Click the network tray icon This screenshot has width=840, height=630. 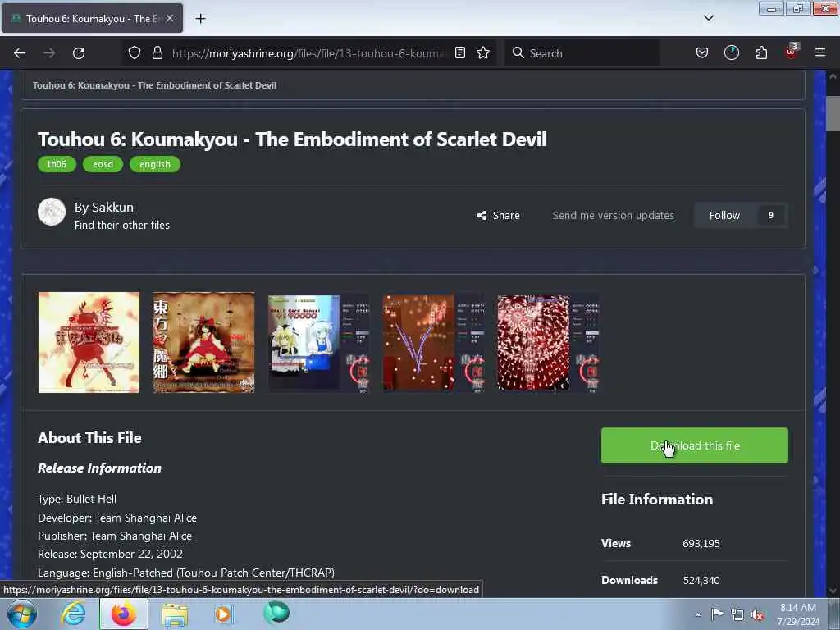click(x=737, y=614)
